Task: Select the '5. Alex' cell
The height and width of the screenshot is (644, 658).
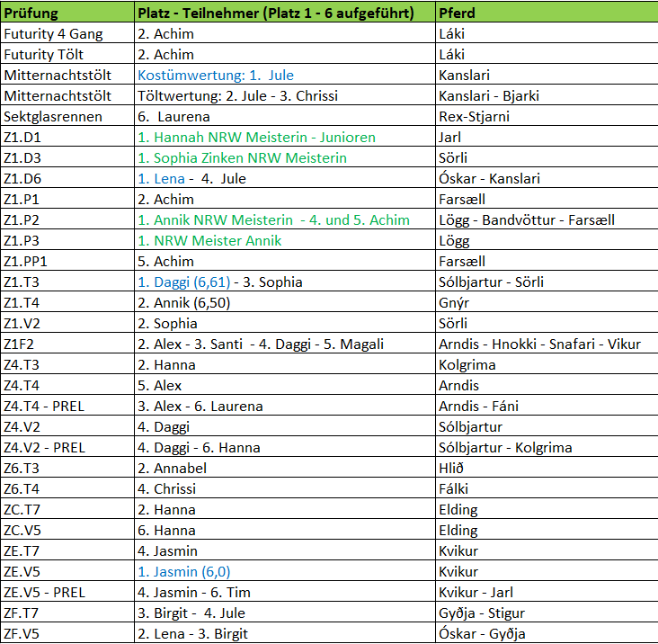Action: click(x=285, y=384)
